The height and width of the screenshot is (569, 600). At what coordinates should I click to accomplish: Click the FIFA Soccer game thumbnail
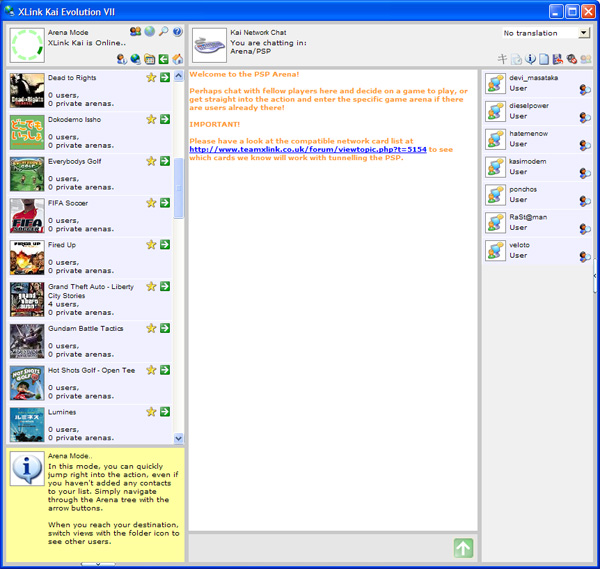coord(27,216)
